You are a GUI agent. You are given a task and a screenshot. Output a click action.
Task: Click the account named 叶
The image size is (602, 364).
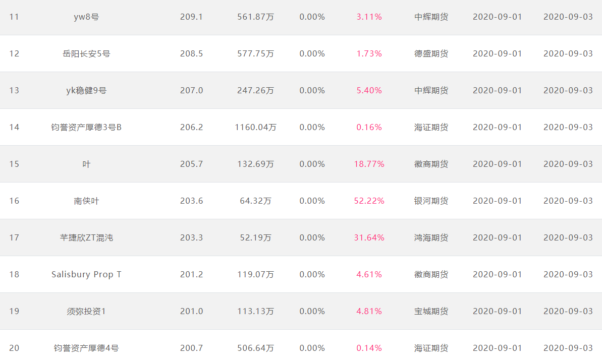coord(86,164)
